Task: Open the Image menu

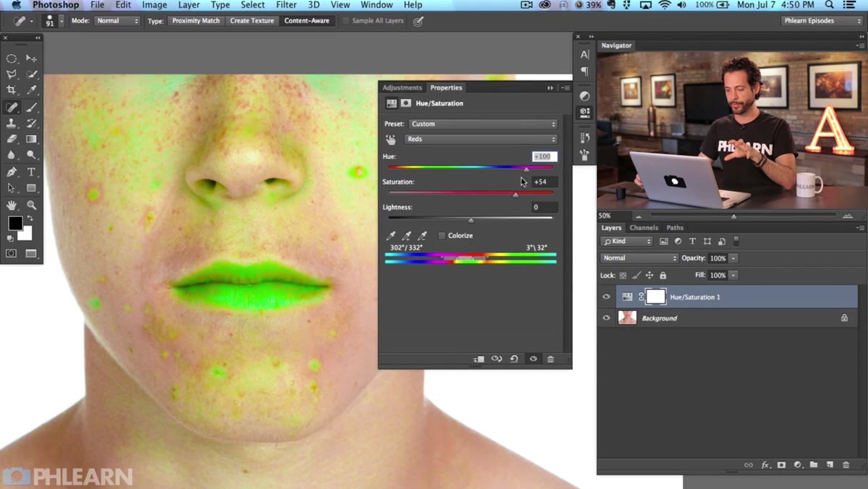Action: click(154, 5)
